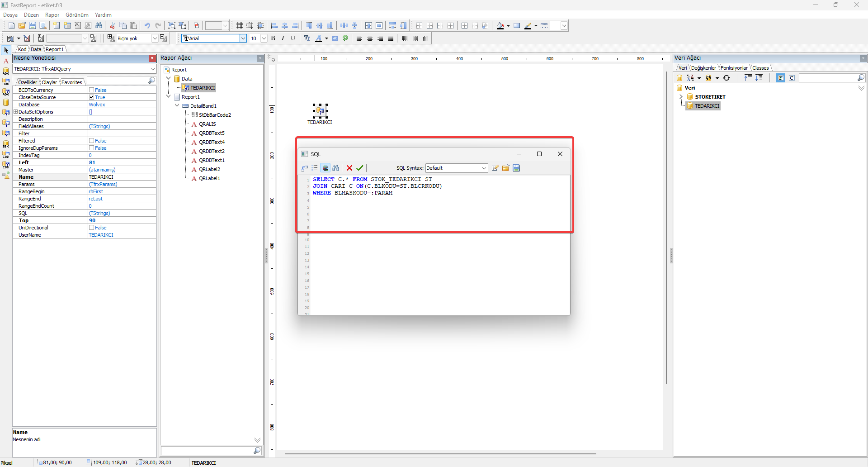This screenshot has height=467, width=868.
Task: Toggle the UniDirectional checkbox
Action: click(92, 228)
